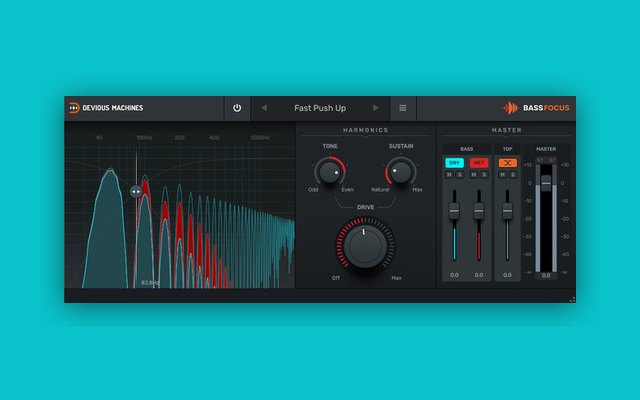Click the Max label under Drive
This screenshot has width=640, height=400.
(x=396, y=278)
